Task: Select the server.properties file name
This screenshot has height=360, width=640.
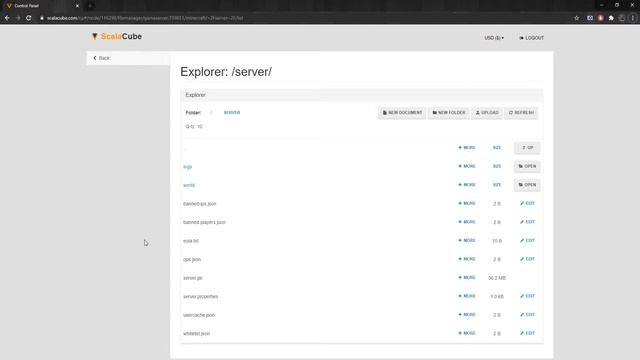Action: (200, 296)
